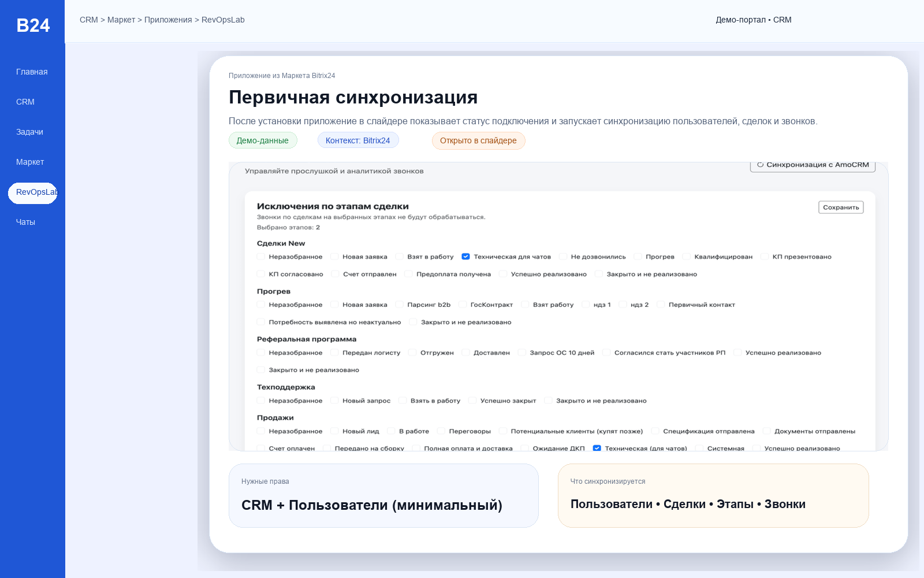Open Маркет from the sidebar menu
Screen dimensions: 924x578
30,162
